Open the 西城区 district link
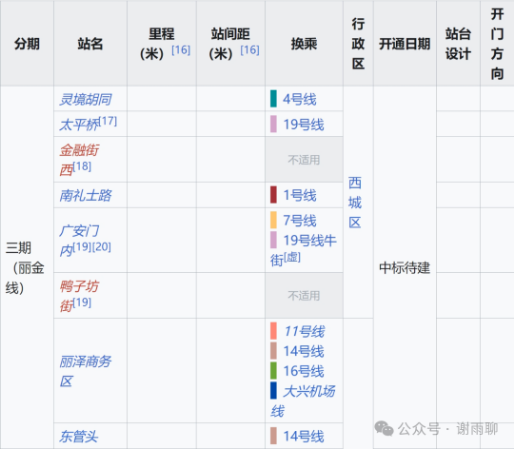This screenshot has width=514, height=458. tap(355, 203)
